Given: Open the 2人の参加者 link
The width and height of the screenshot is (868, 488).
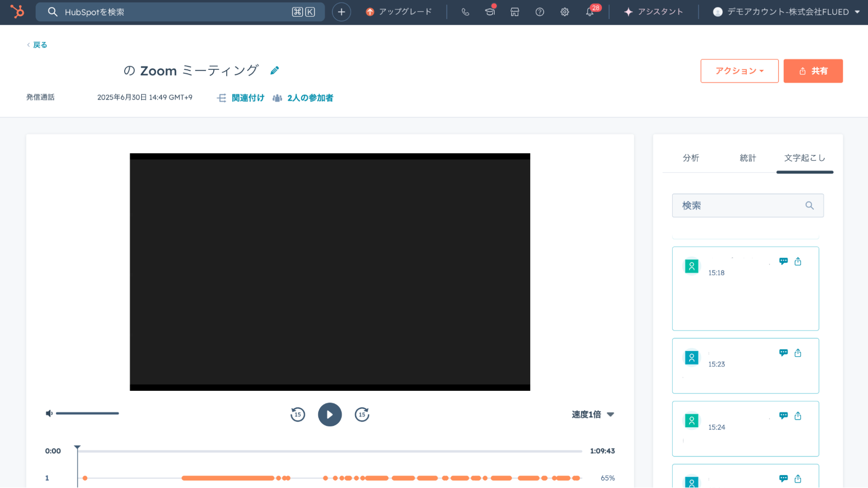Looking at the screenshot, I should 310,98.
